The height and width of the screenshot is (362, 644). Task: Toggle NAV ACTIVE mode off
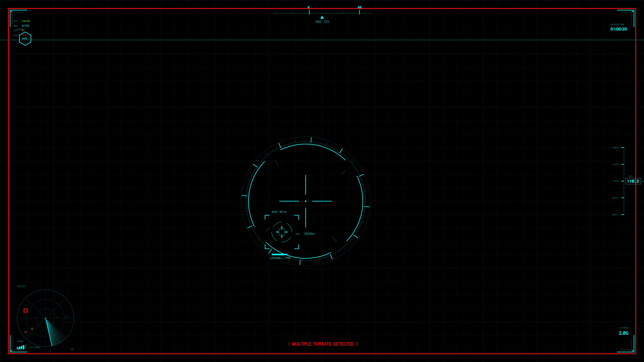[x=26, y=26]
